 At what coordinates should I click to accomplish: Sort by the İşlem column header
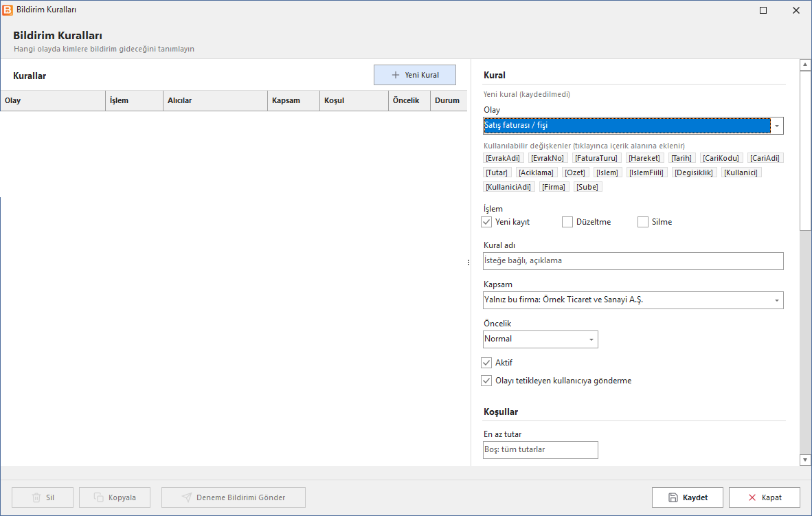(134, 100)
